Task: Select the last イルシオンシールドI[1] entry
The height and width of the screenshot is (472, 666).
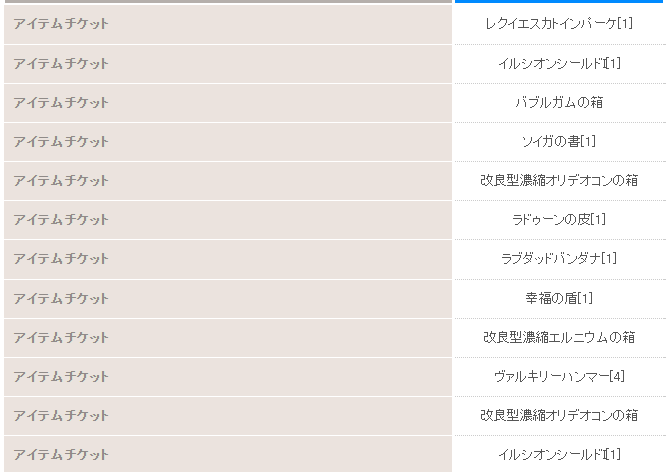Action: [x=559, y=455]
